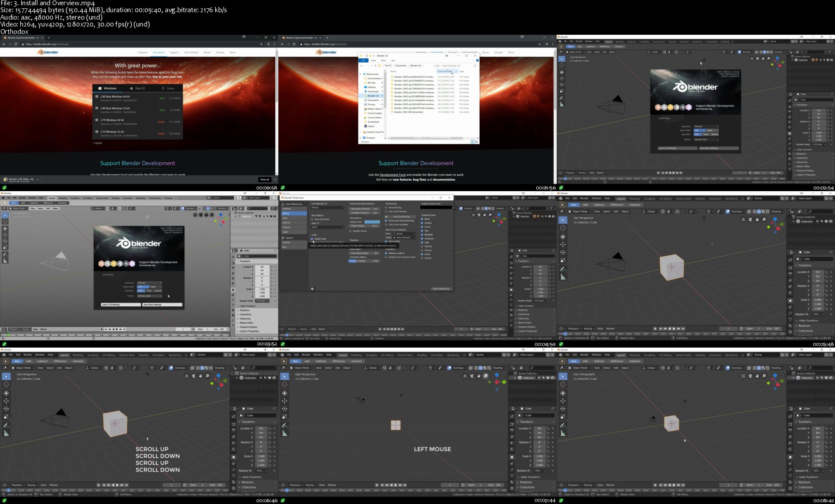Toggle camera view gizmo in Right Perspective viewport
The height and width of the screenshot is (504, 835).
tap(472, 376)
